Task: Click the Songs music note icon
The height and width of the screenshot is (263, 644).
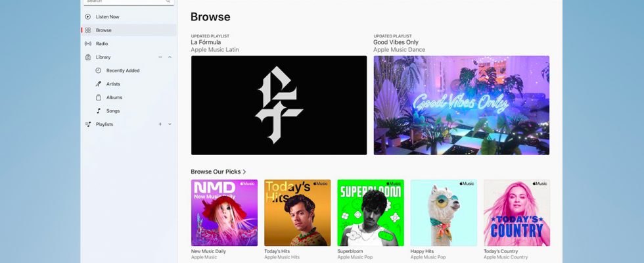Action: (98, 111)
